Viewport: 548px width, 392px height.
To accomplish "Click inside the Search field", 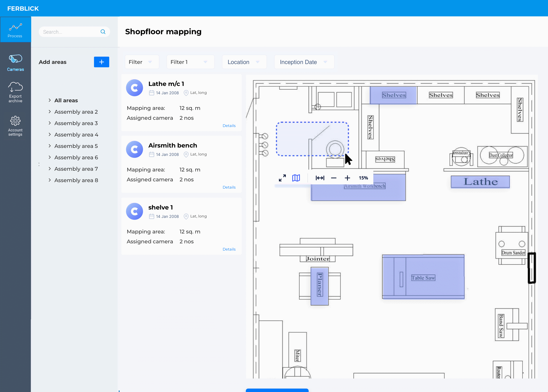I will click(x=74, y=32).
